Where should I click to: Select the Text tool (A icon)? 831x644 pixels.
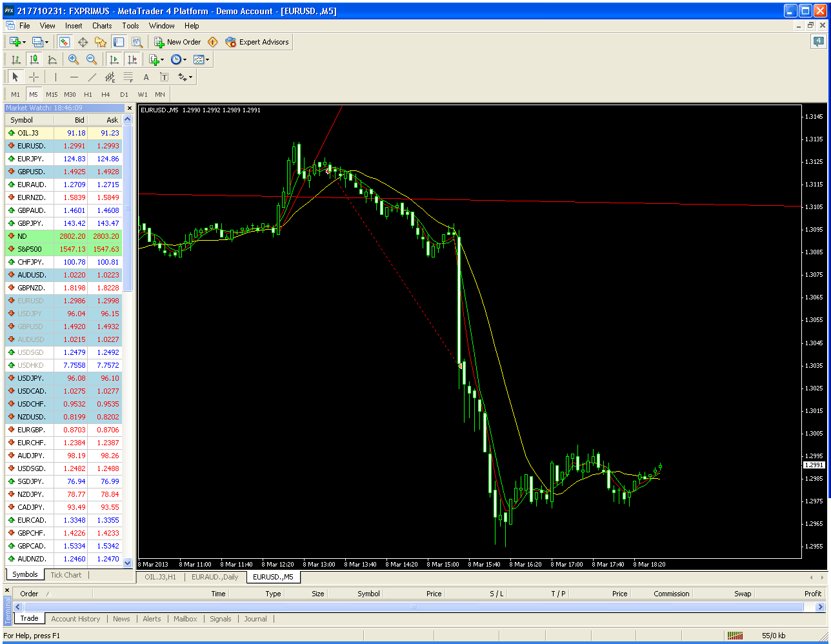[146, 77]
